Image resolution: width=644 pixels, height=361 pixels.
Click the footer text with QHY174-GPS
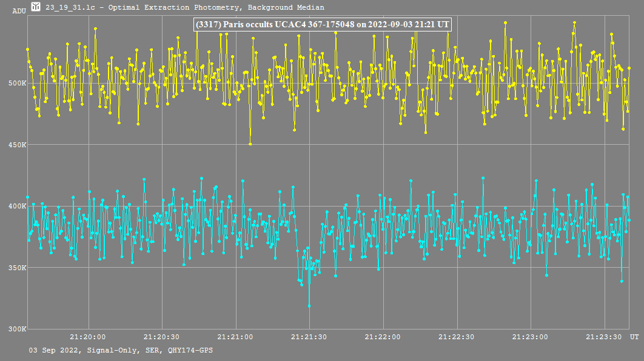121,351
